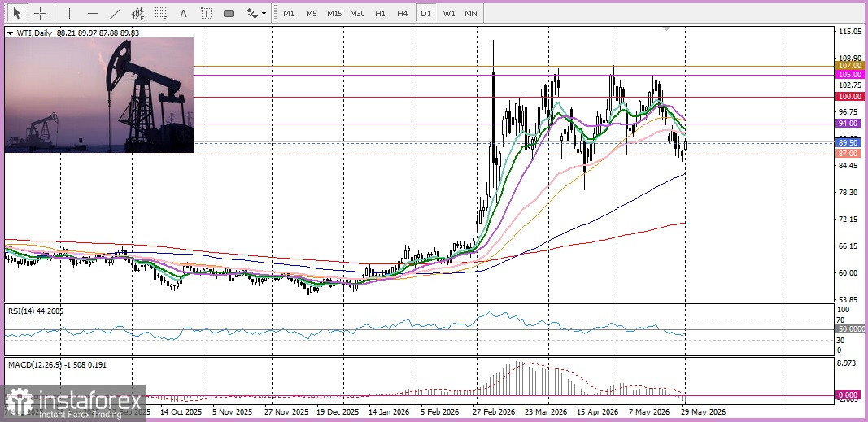The width and height of the screenshot is (868, 422).
Task: Switch to the H4 timeframe
Action: pyautogui.click(x=403, y=13)
